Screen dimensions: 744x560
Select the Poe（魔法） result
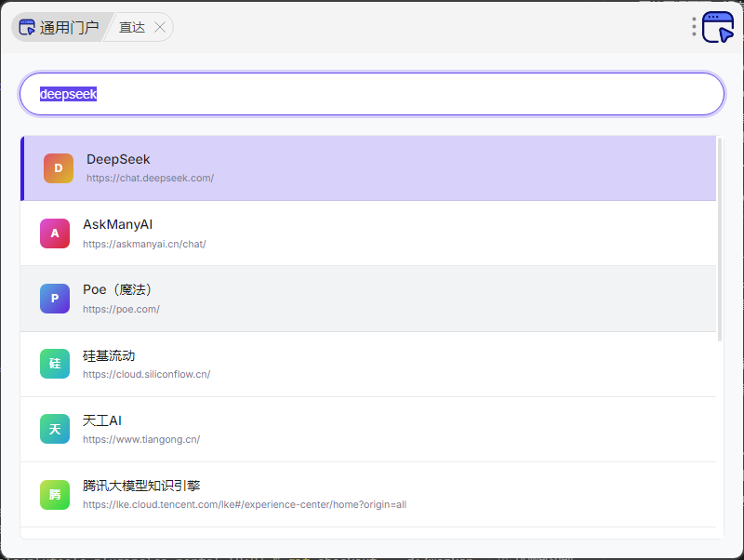click(117, 289)
